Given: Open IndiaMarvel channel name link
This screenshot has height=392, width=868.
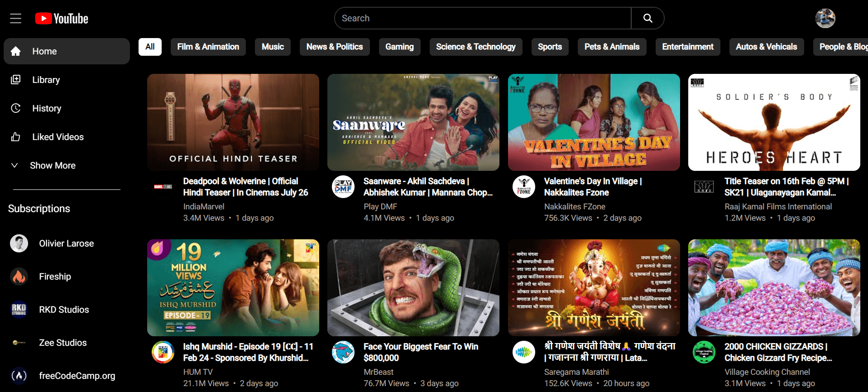Looking at the screenshot, I should [204, 207].
